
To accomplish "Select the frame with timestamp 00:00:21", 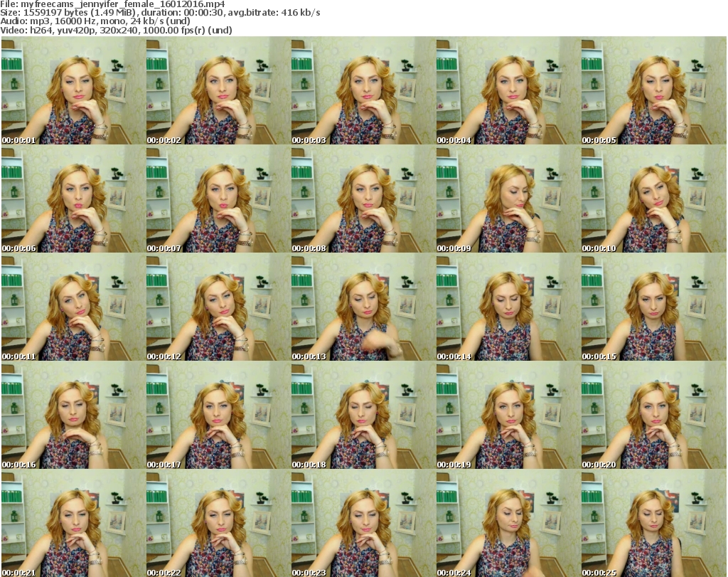I will tap(73, 524).
